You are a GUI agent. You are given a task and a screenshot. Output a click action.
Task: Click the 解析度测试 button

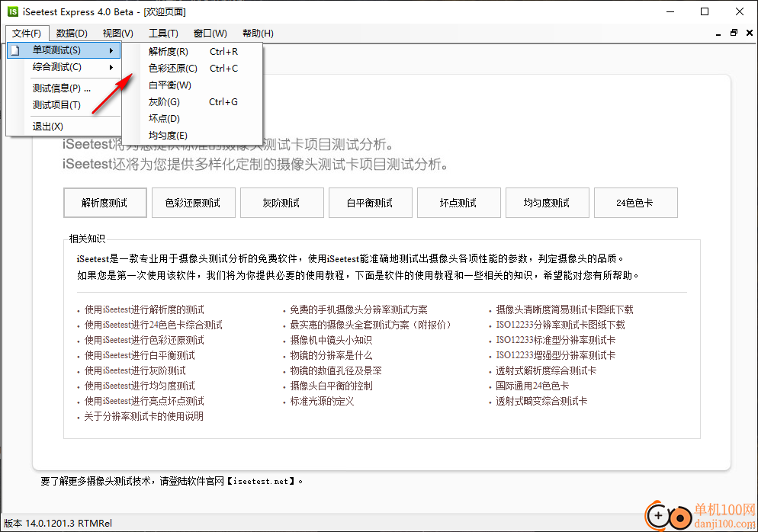tap(105, 203)
